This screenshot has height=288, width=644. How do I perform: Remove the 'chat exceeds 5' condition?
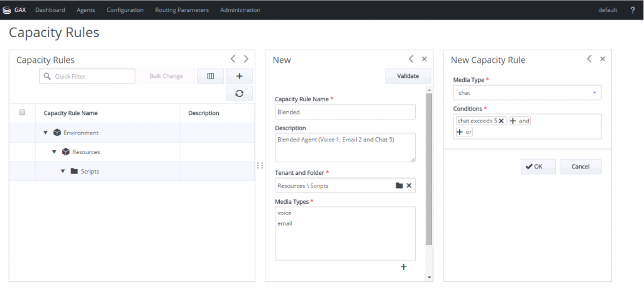501,121
